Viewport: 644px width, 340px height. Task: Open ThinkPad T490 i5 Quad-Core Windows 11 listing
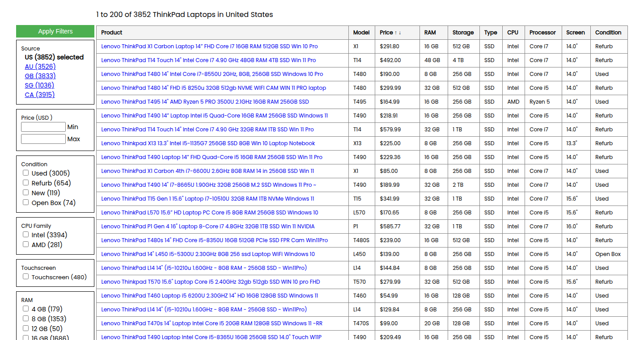(215, 116)
